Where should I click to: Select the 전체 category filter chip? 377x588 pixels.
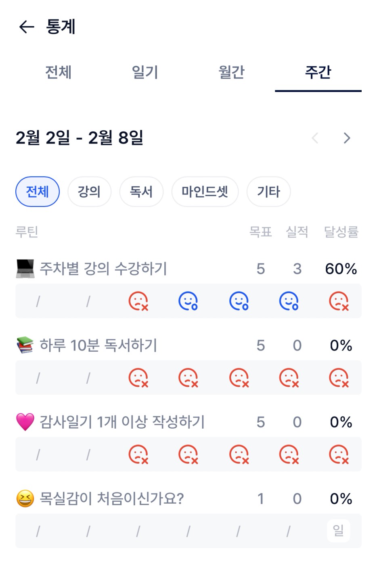pos(38,192)
